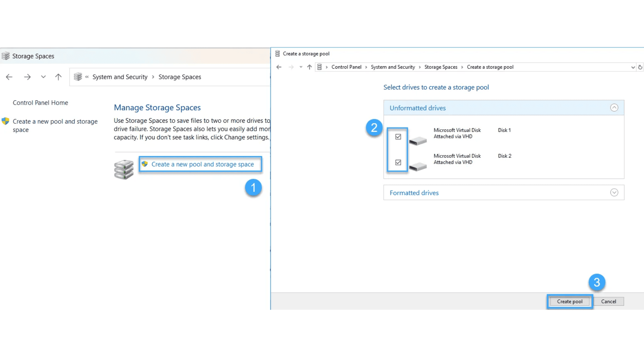Click the Cancel button
Image resolution: width=644 pixels, height=357 pixels.
[x=608, y=302]
